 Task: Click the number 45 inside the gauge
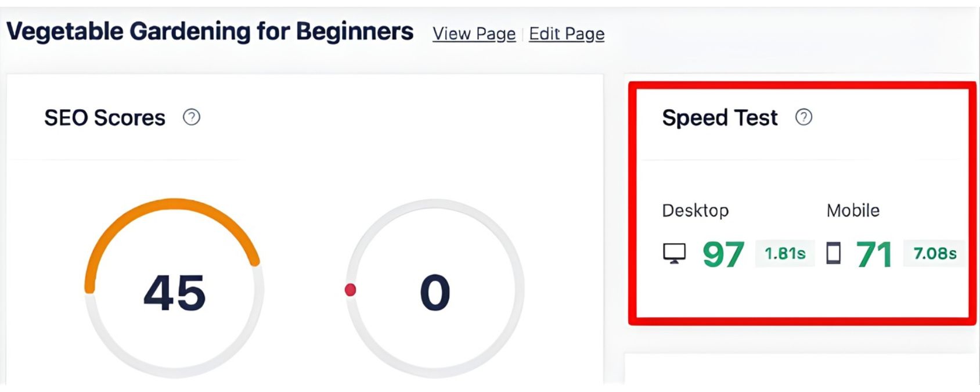tap(174, 293)
